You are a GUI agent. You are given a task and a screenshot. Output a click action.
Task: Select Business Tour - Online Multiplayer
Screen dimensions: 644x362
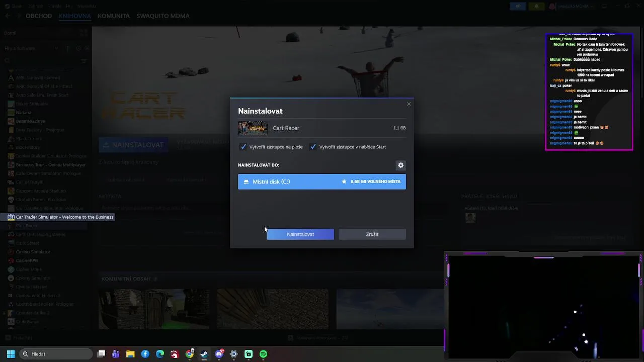tap(50, 165)
